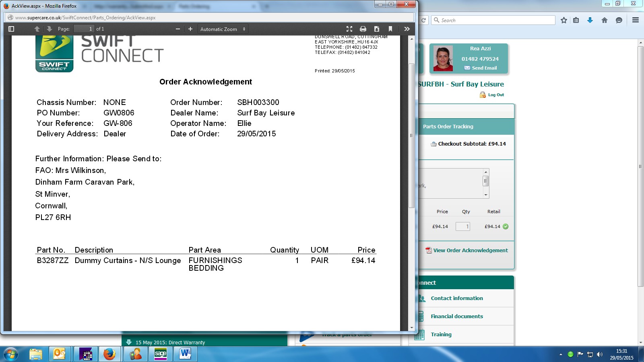Screen dimensions: 644x362
Task: Click the PDF page number field
Action: (84, 29)
